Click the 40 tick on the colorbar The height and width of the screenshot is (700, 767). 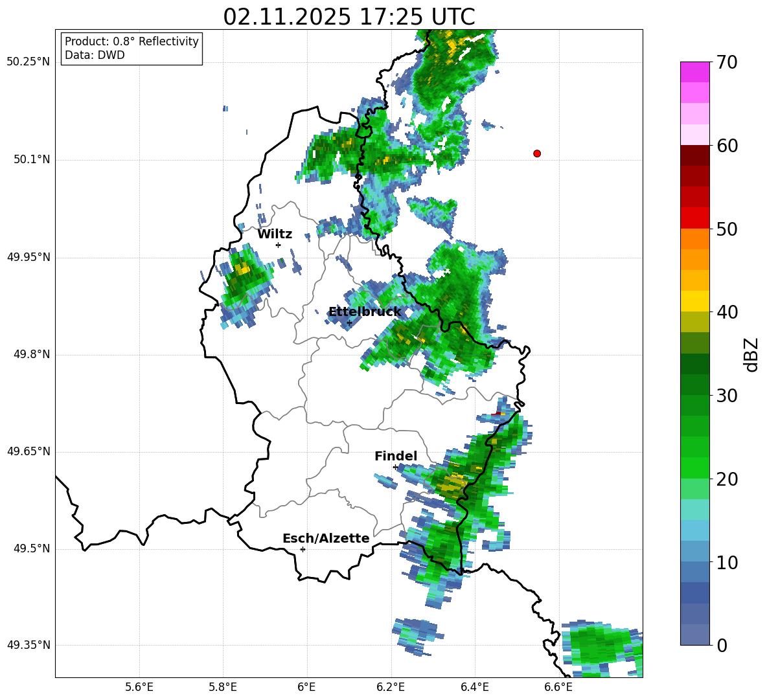tap(726, 312)
